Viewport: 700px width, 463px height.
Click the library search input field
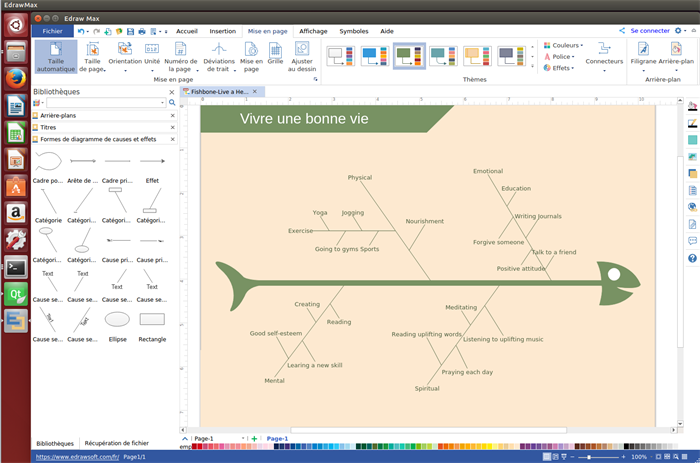(x=105, y=103)
